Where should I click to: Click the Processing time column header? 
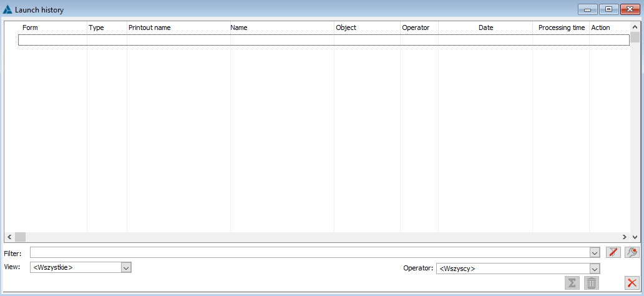[561, 27]
